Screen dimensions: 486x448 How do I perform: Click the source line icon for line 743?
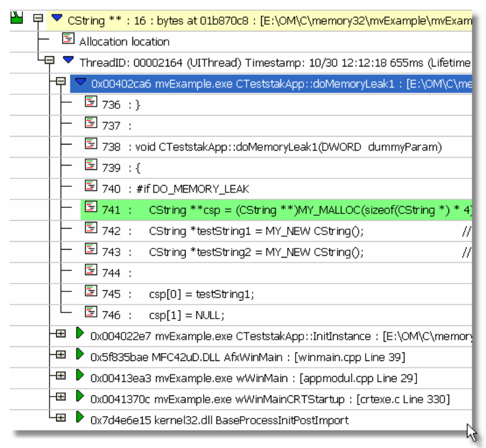tap(91, 250)
